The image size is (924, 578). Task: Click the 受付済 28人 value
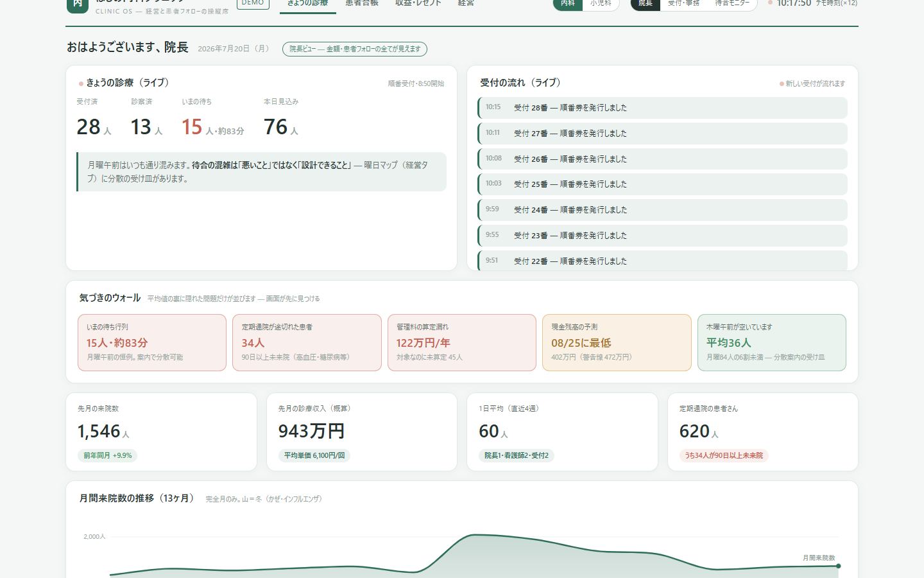(94, 127)
